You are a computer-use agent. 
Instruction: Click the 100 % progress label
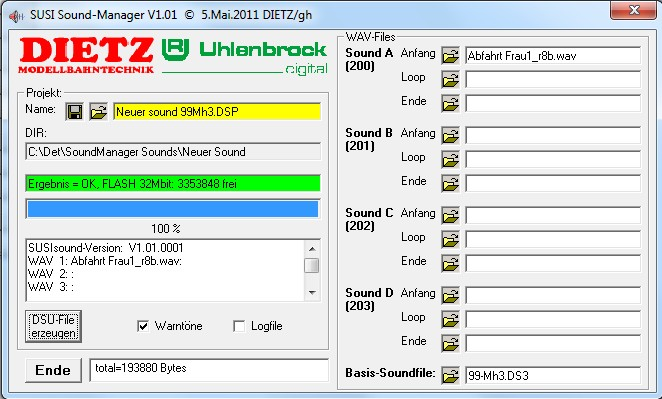tap(166, 229)
